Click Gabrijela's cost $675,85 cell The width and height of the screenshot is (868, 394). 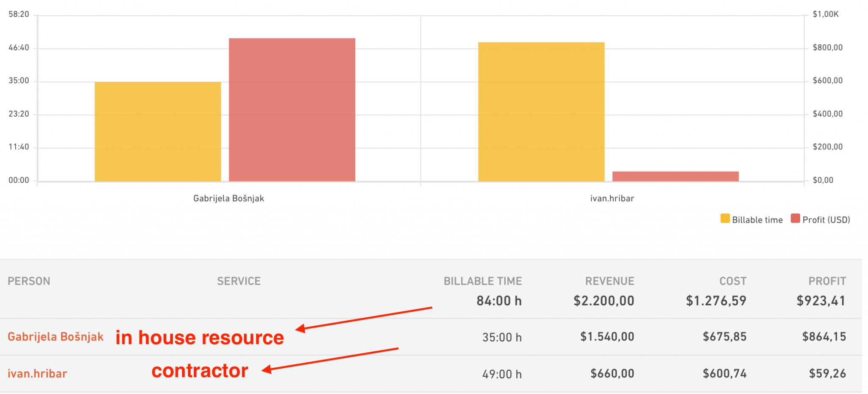[x=725, y=337]
